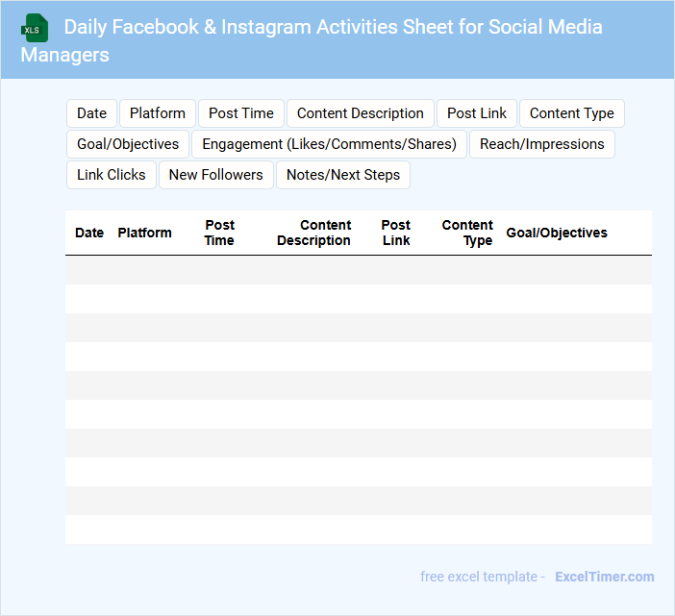Click Engagement (Likes/Comments/Shares) tag
The height and width of the screenshot is (616, 675).
329,144
